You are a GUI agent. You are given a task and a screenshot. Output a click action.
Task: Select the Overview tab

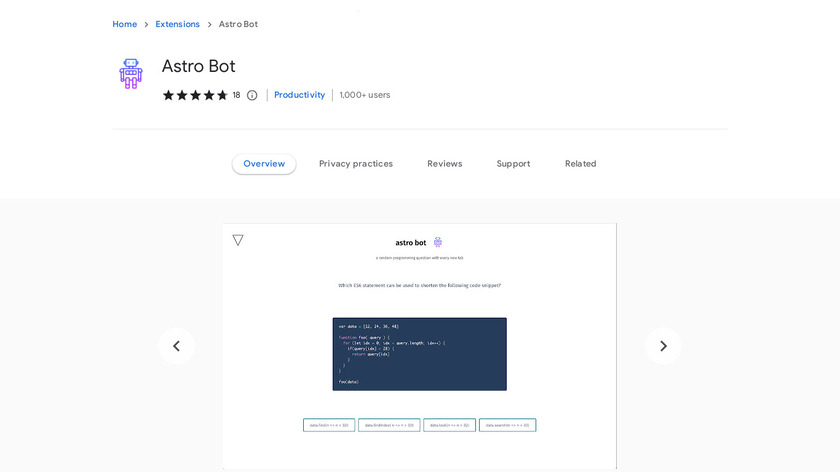point(264,164)
